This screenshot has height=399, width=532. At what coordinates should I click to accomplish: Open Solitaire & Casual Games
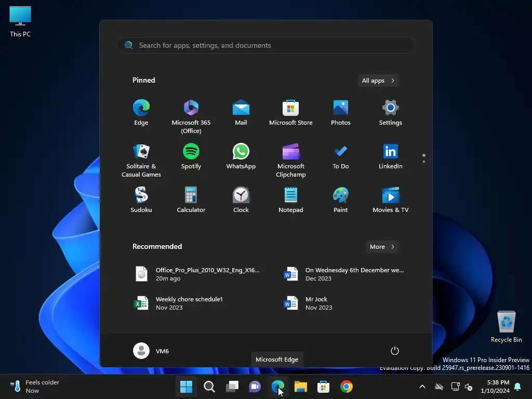(141, 160)
